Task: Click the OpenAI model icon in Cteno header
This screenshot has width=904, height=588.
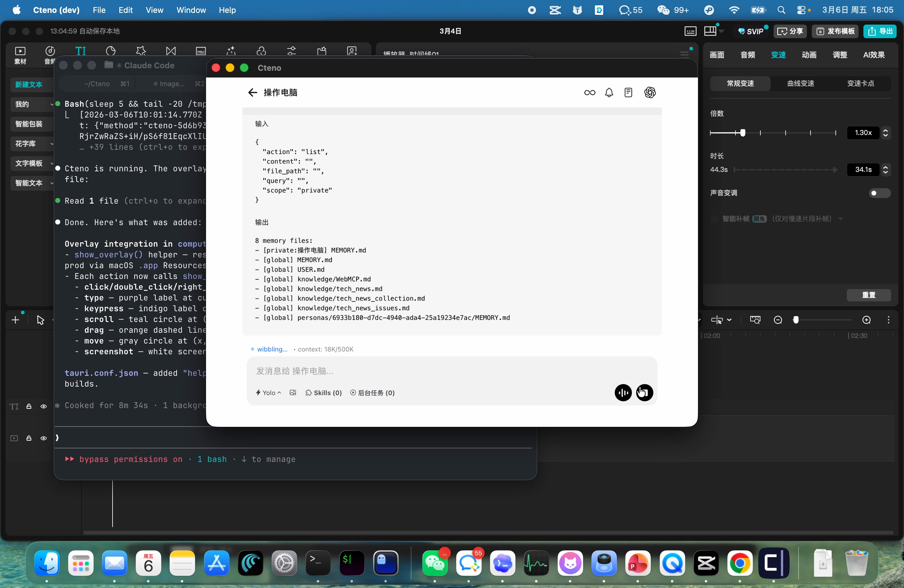Action: (650, 92)
